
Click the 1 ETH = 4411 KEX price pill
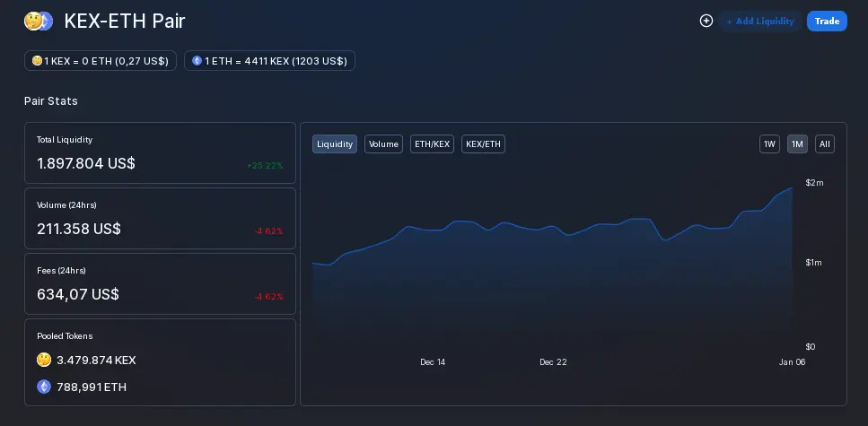(269, 61)
